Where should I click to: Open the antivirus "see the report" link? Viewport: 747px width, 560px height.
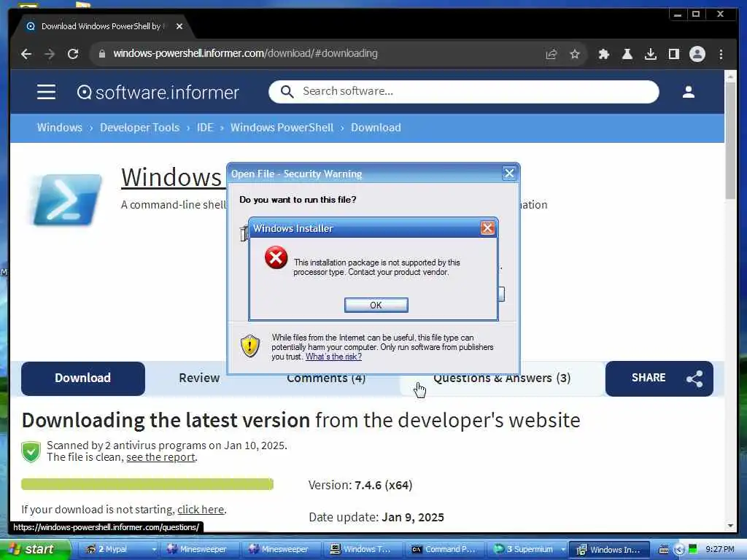click(x=160, y=457)
